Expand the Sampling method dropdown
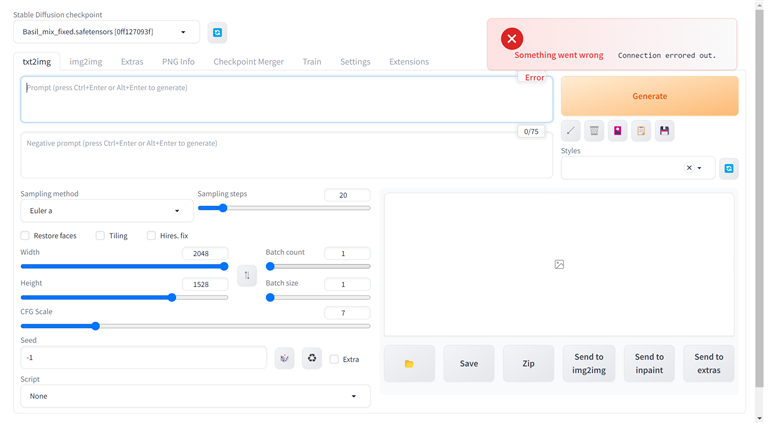This screenshot has width=768, height=423. [x=106, y=211]
